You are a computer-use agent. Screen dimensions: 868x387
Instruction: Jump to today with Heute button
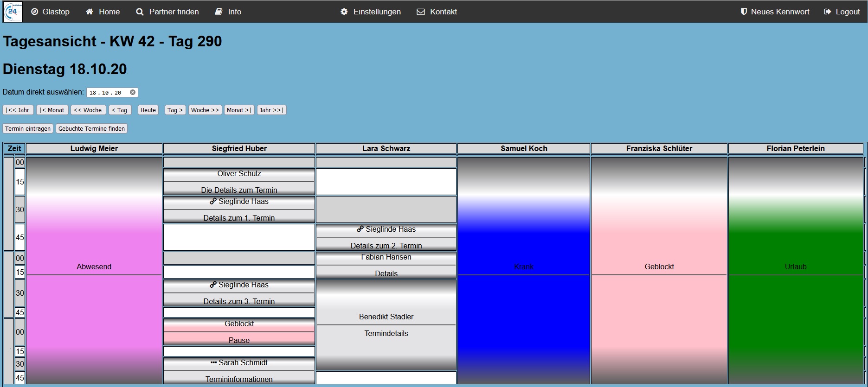pyautogui.click(x=148, y=110)
